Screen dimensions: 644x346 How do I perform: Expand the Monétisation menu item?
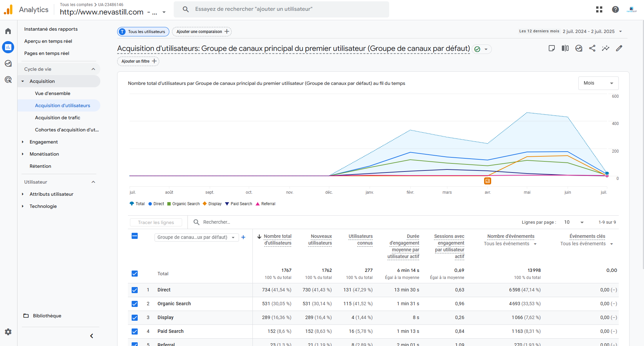pos(23,154)
